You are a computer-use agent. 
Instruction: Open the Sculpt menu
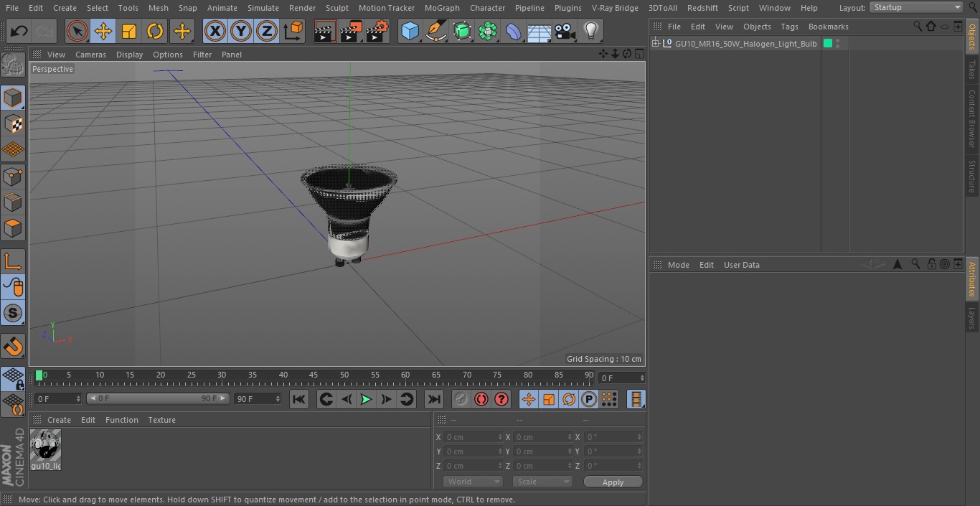[336, 8]
